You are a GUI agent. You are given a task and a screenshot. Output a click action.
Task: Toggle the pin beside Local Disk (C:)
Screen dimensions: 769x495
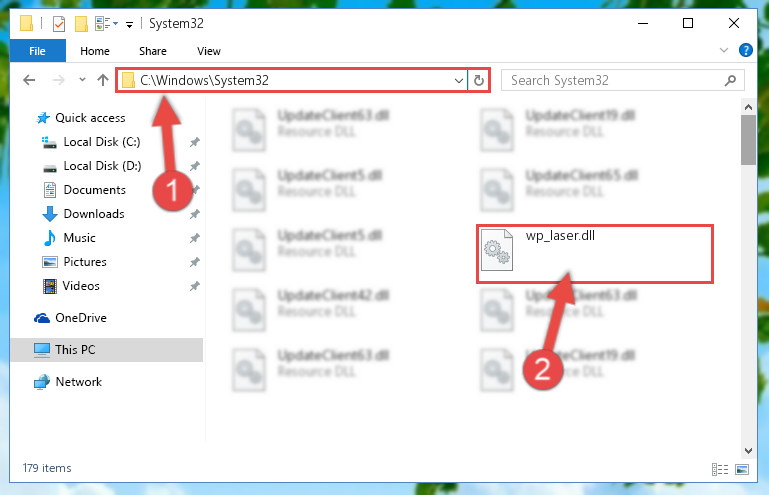[x=195, y=142]
